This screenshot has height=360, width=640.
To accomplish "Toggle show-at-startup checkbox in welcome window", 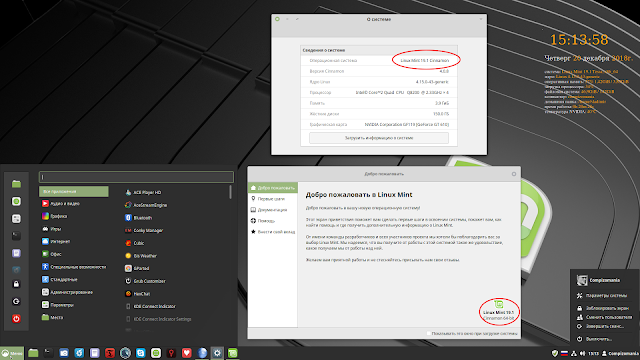I will pyautogui.click(x=429, y=333).
